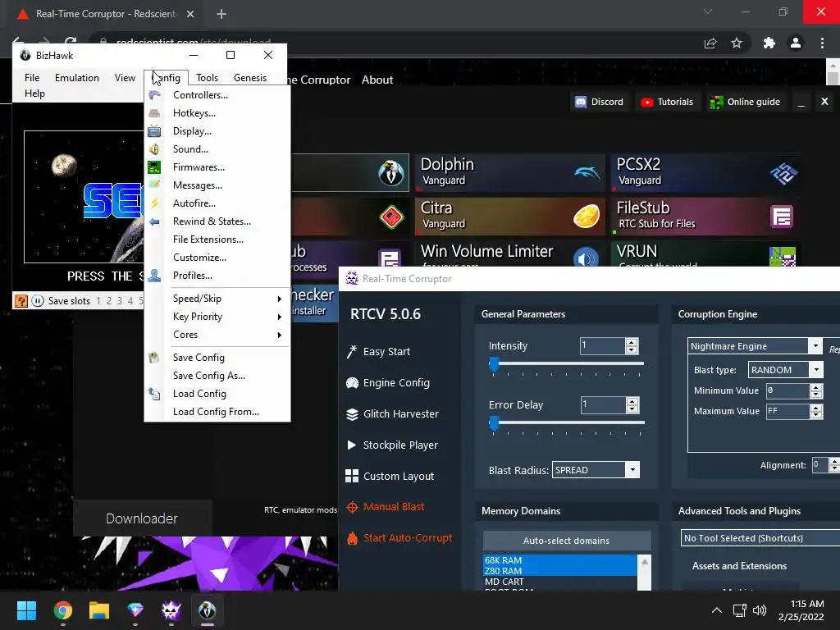
Task: Click the Intensity slider handle
Action: click(x=494, y=364)
